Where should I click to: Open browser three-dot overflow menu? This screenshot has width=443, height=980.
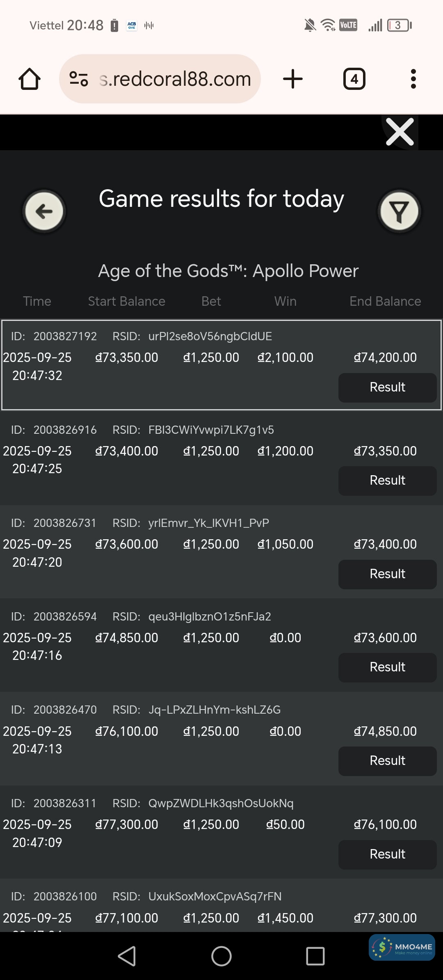tap(413, 79)
